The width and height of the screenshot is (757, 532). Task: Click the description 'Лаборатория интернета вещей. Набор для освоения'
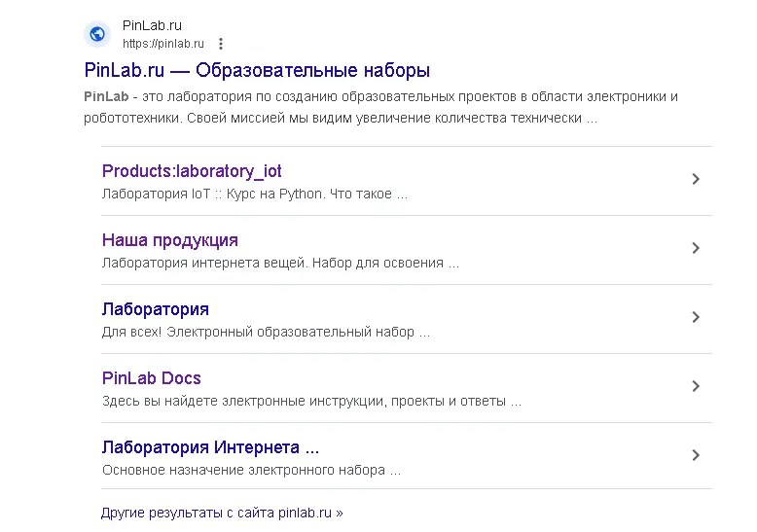(280, 264)
